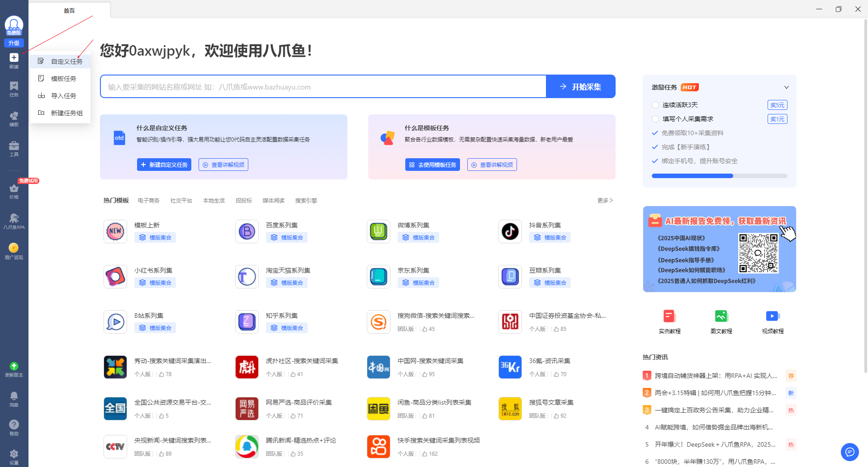The height and width of the screenshot is (467, 868).
Task: Open the 豆瓣系列集 template icon
Action: (x=510, y=277)
